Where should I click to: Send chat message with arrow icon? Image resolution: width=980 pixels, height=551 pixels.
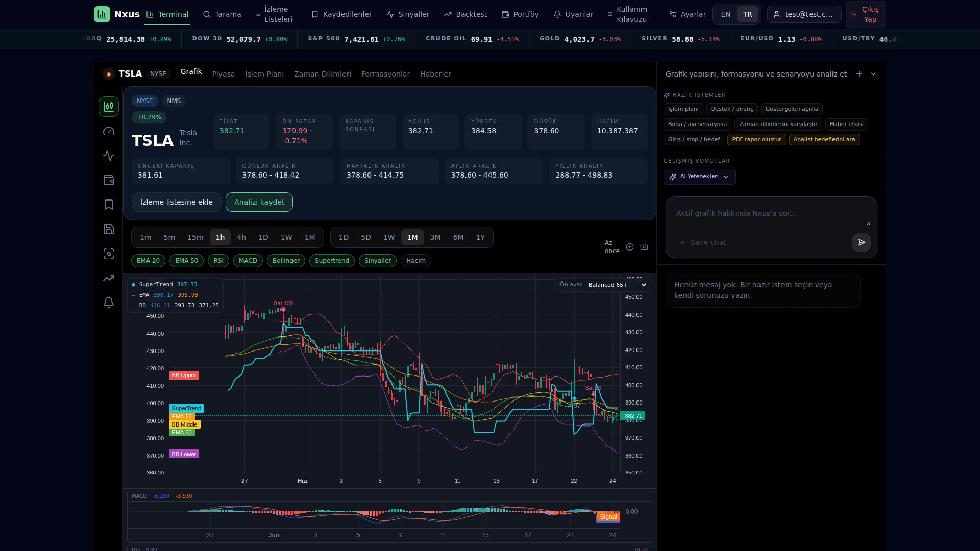[x=862, y=242]
